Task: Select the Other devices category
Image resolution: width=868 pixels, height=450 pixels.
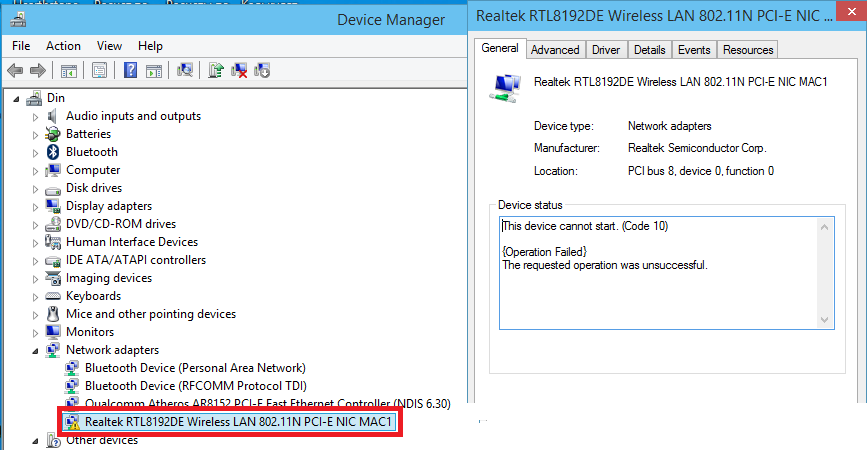Action: click(x=102, y=441)
